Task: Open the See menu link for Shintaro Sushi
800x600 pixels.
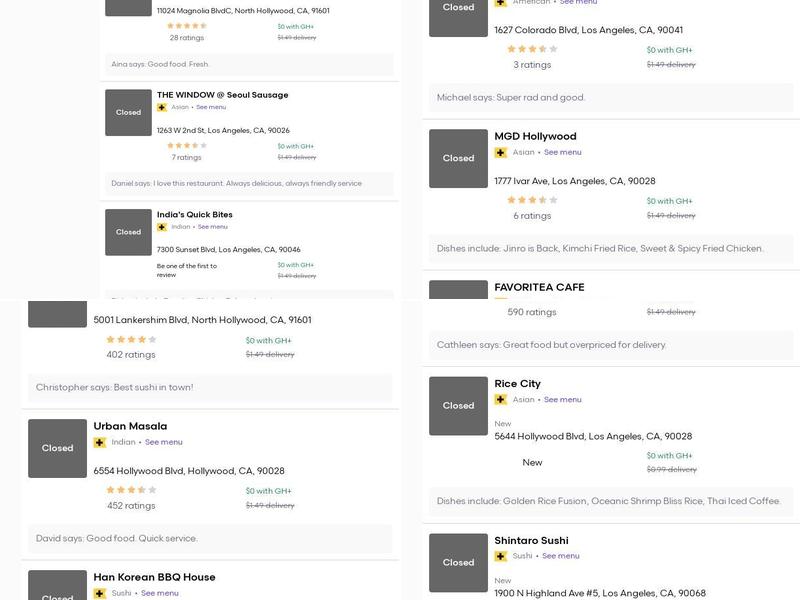Action: point(561,556)
